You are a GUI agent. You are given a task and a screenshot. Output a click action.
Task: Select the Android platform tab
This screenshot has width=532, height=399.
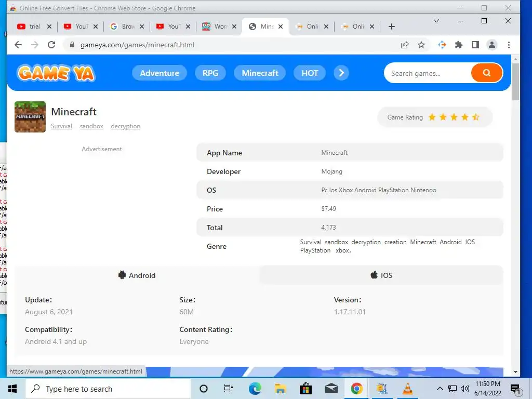tap(137, 275)
